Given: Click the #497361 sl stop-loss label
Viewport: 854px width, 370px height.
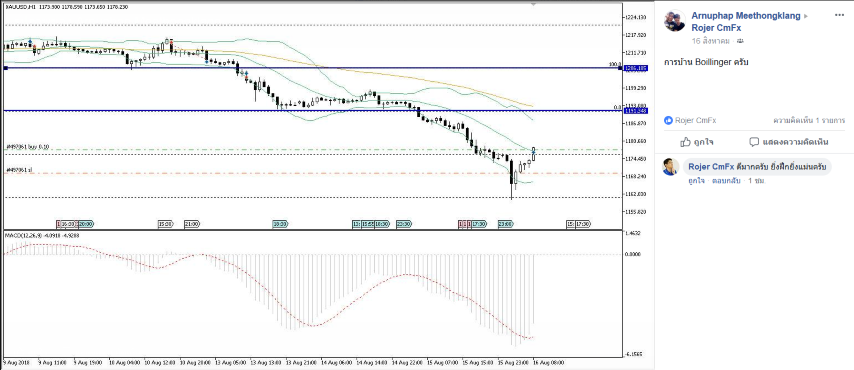Looking at the screenshot, I should click(x=19, y=170).
